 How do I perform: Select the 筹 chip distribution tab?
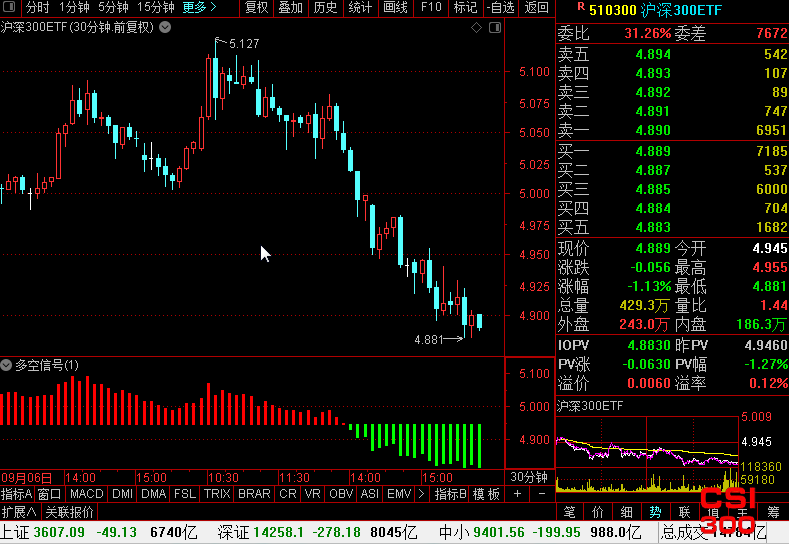point(773,512)
